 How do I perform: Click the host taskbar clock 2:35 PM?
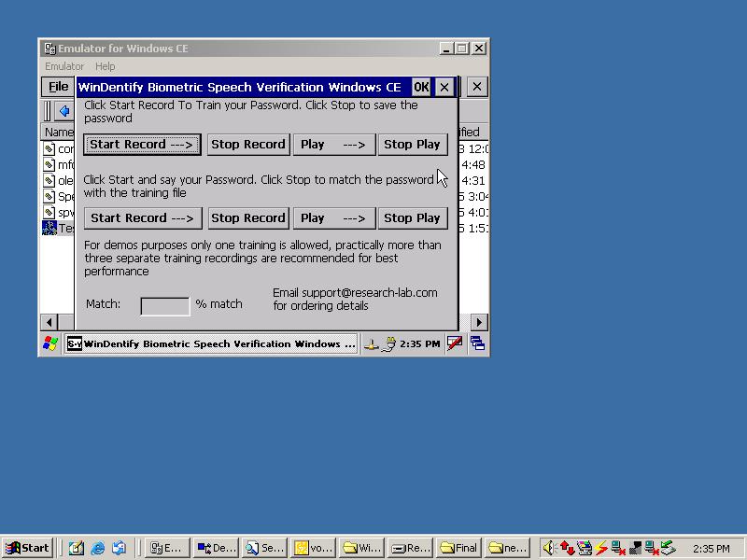pyautogui.click(x=712, y=549)
